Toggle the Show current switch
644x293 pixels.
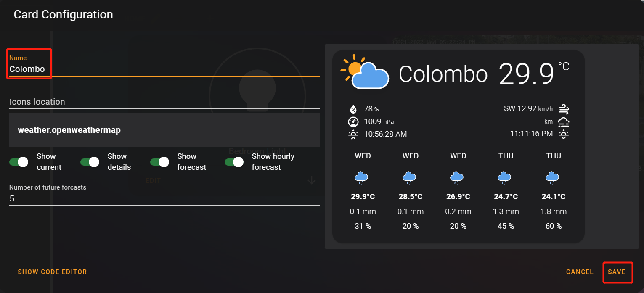coord(19,162)
